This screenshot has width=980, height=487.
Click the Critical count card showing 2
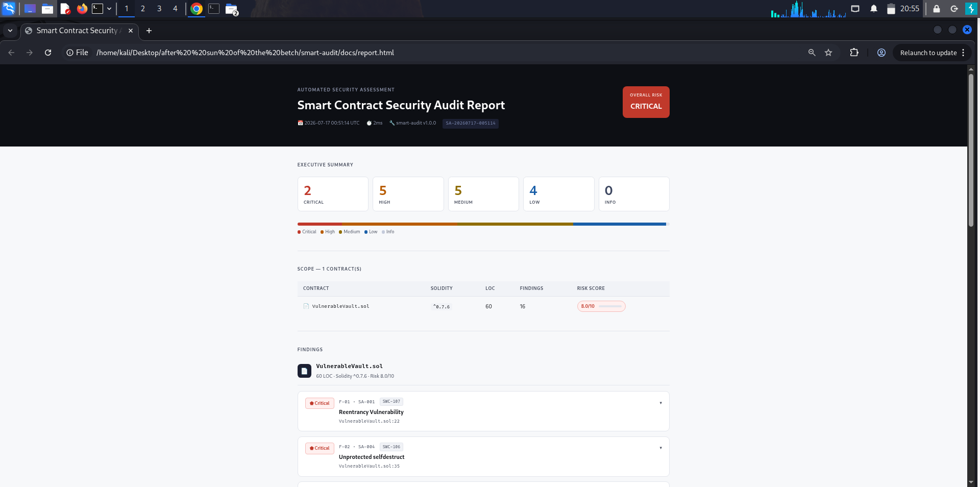(333, 194)
